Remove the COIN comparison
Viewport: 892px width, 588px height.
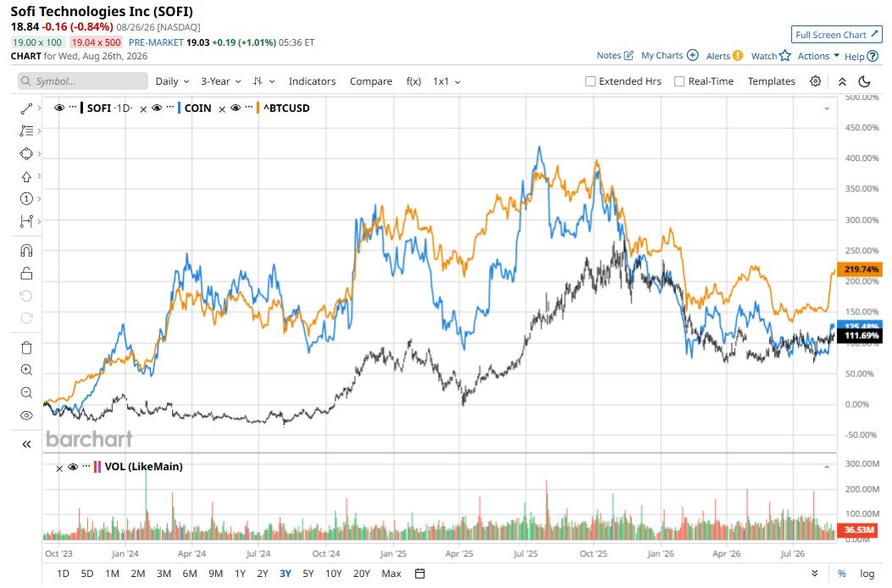click(143, 109)
